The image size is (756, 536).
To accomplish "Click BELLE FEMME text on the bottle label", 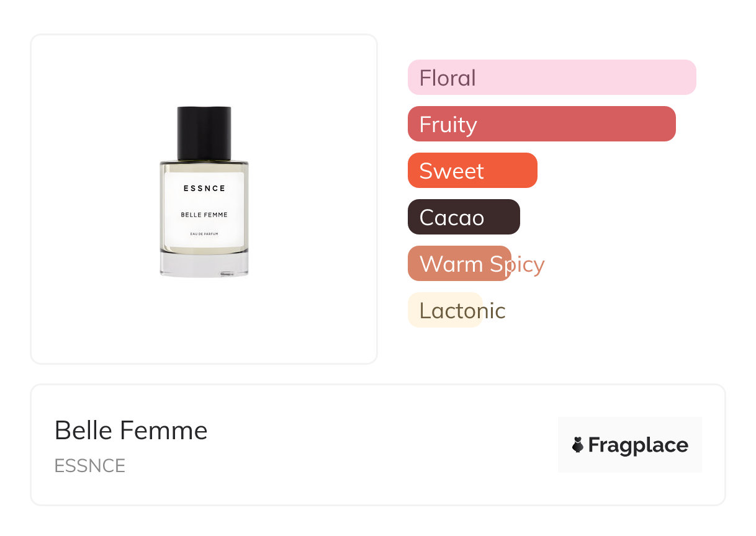I will 204,215.
